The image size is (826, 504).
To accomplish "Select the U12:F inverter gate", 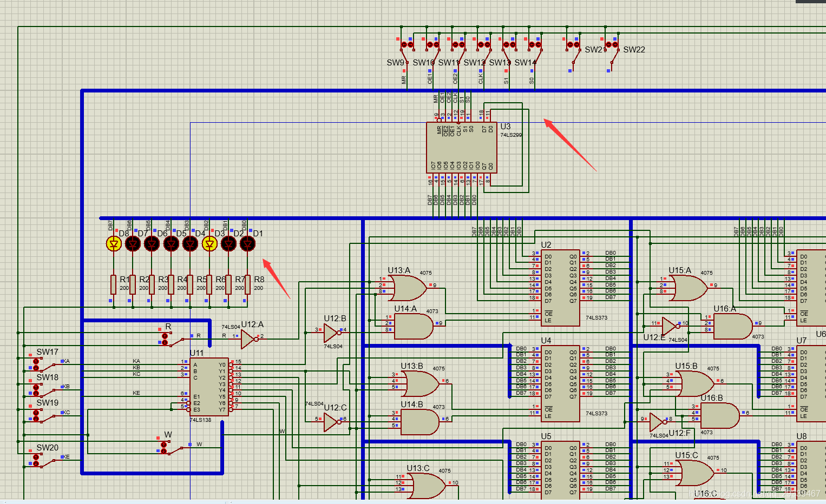I will tap(657, 422).
